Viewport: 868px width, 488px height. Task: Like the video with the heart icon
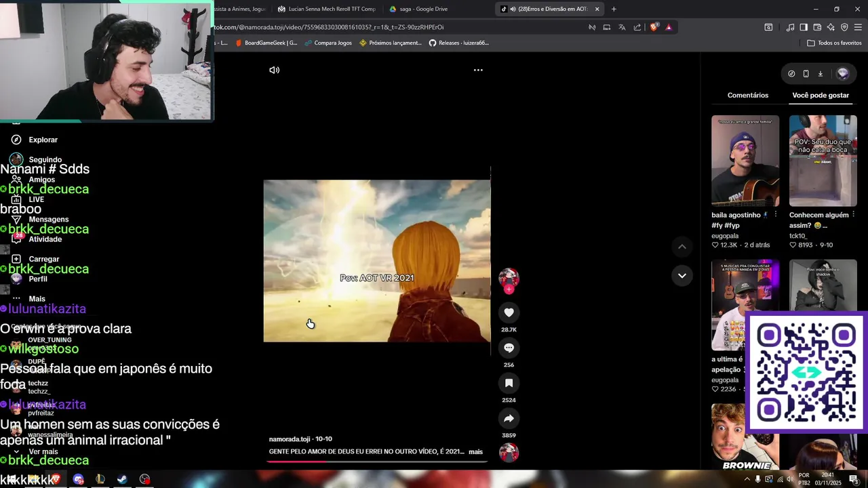[x=509, y=312]
